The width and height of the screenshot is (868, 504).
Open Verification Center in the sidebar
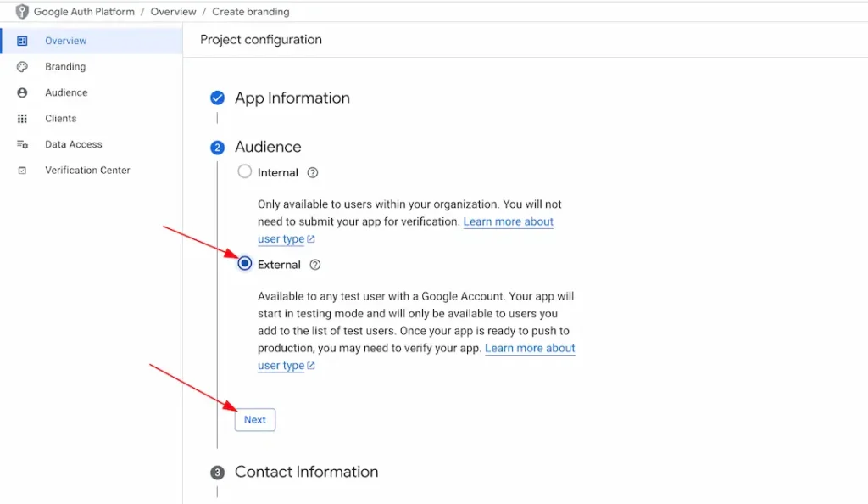point(87,171)
